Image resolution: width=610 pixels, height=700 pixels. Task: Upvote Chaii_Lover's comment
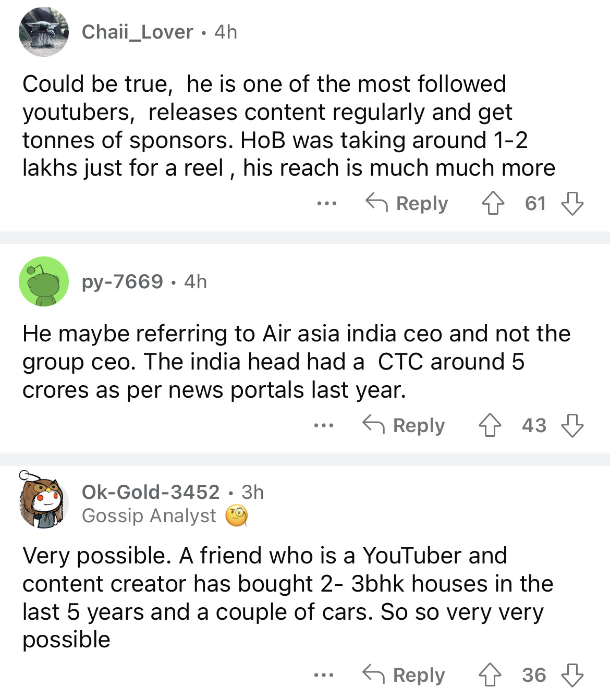pos(493,203)
